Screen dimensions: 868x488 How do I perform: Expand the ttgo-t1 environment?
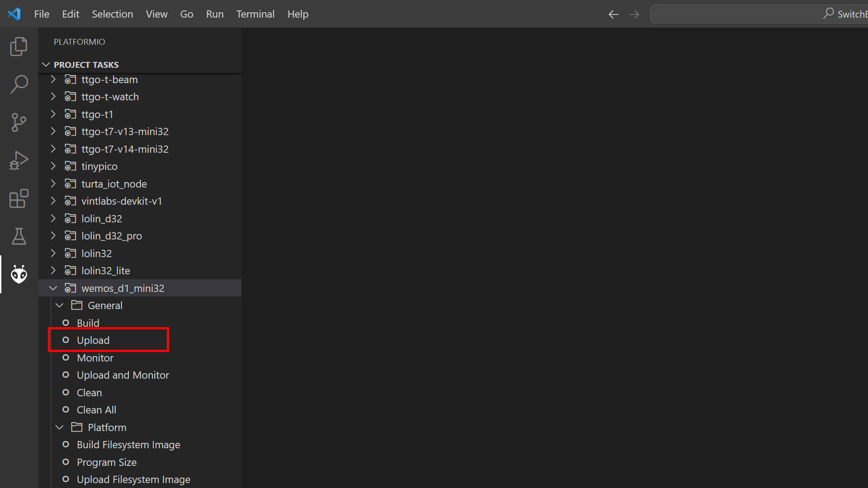tap(53, 114)
